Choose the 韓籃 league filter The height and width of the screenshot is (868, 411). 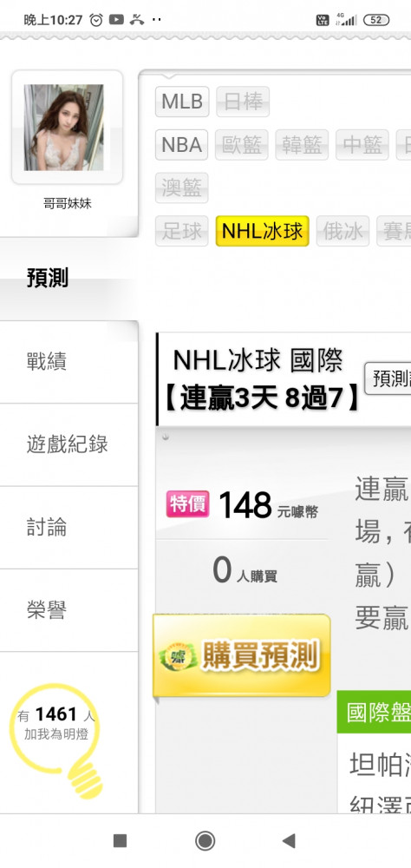click(x=302, y=145)
